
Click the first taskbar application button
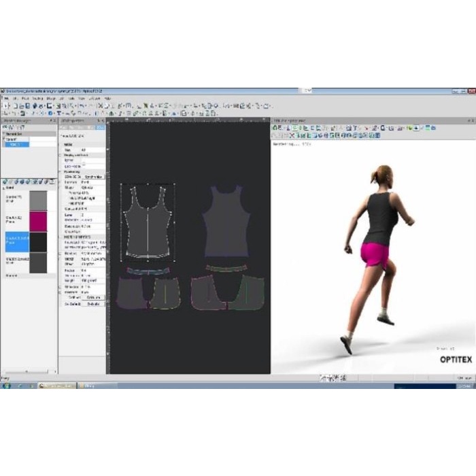pyautogui.click(x=56, y=386)
